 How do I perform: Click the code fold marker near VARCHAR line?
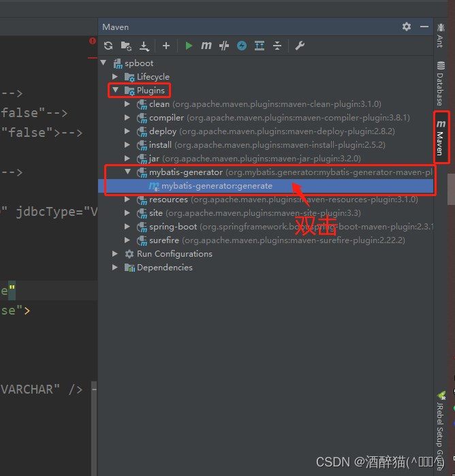(x=94, y=389)
